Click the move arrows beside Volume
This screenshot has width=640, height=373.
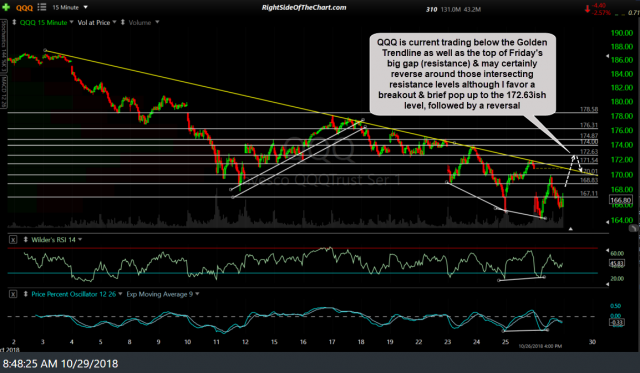[123, 22]
